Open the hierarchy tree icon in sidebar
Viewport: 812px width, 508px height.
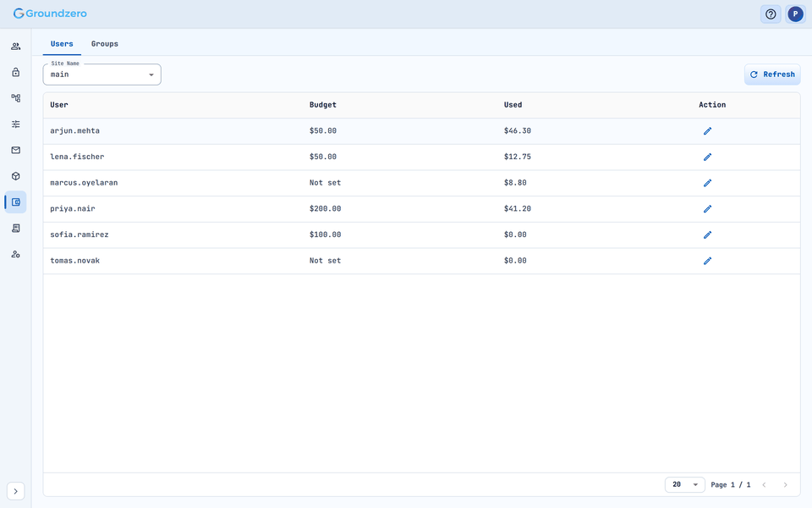15,98
